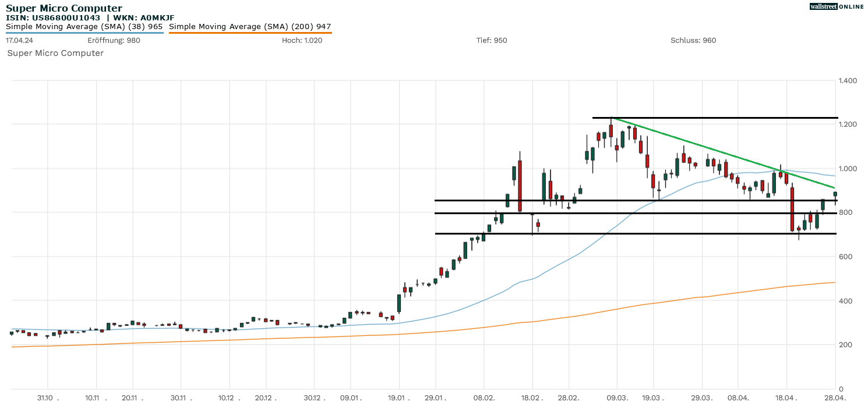Image resolution: width=868 pixels, height=401 pixels.
Task: Click the 19.03. x-axis date
Action: (x=653, y=398)
